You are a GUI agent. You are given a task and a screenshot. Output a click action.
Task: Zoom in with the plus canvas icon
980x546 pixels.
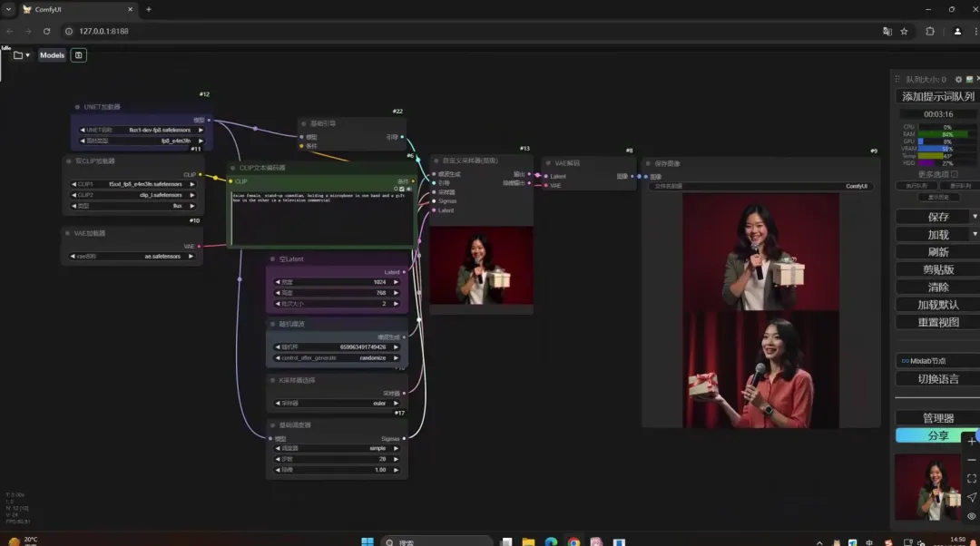[971, 441]
